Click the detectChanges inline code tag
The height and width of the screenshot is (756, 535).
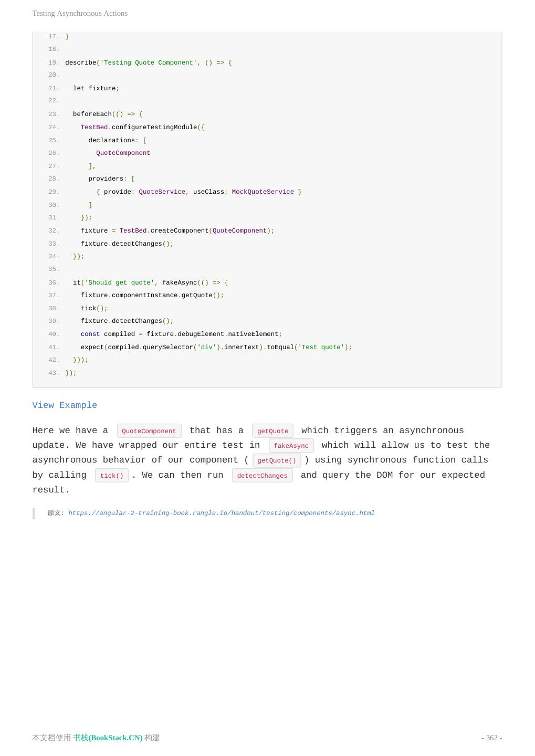262,476
